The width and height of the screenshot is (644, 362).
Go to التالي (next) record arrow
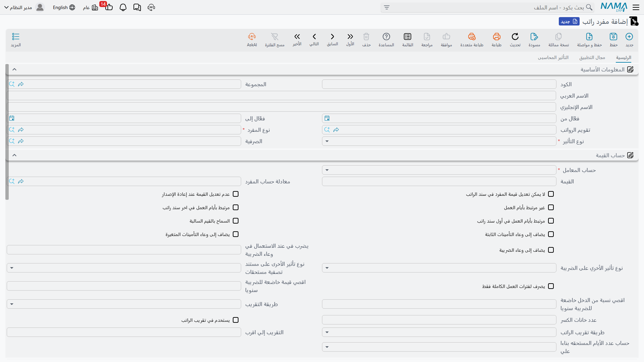[314, 37]
